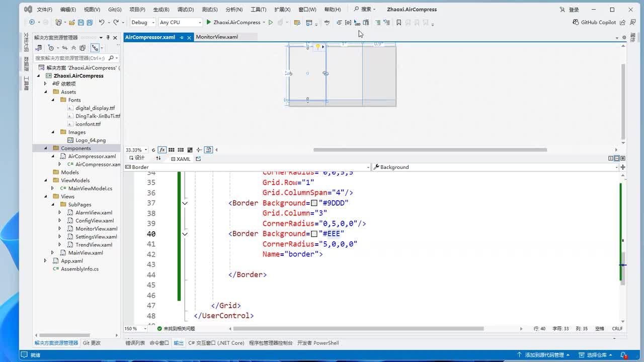Viewport: 644px width, 362px height.
Task: Toggle the fx effects button in designer
Action: coord(162,150)
